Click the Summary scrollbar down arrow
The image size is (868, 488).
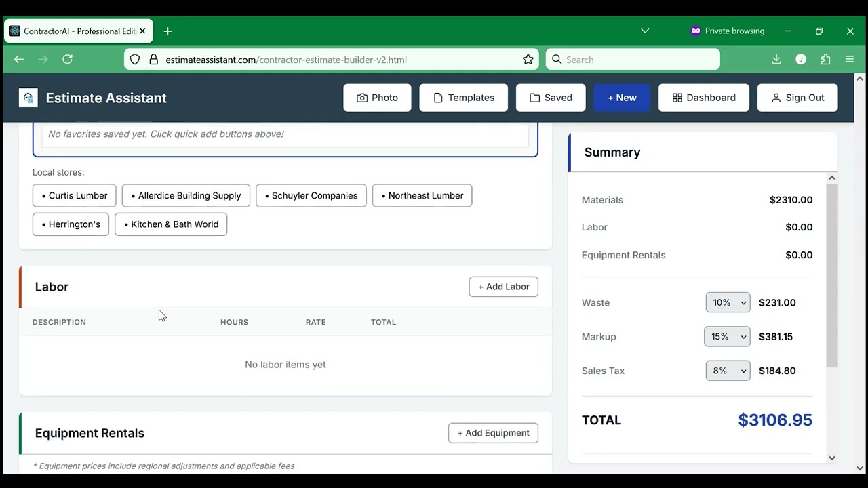(832, 458)
